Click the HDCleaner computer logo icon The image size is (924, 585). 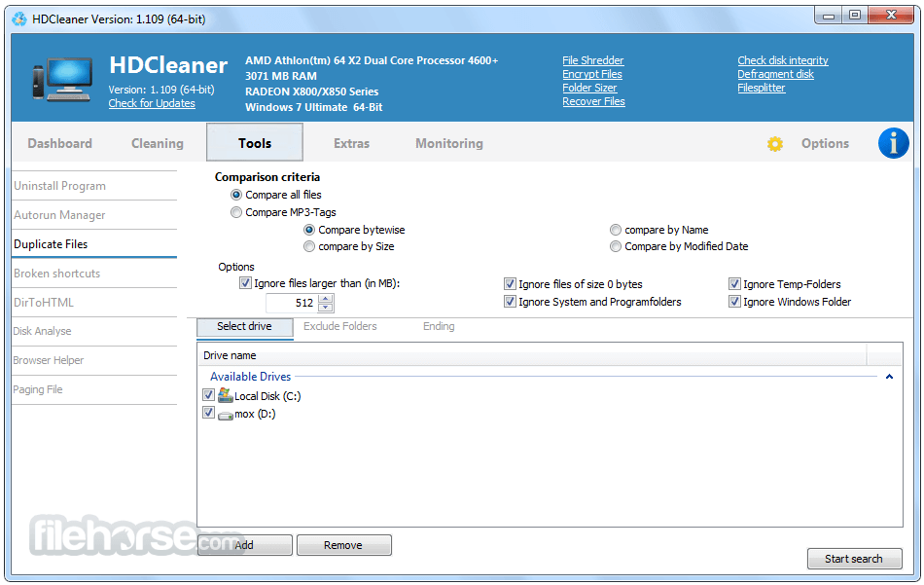coord(62,80)
